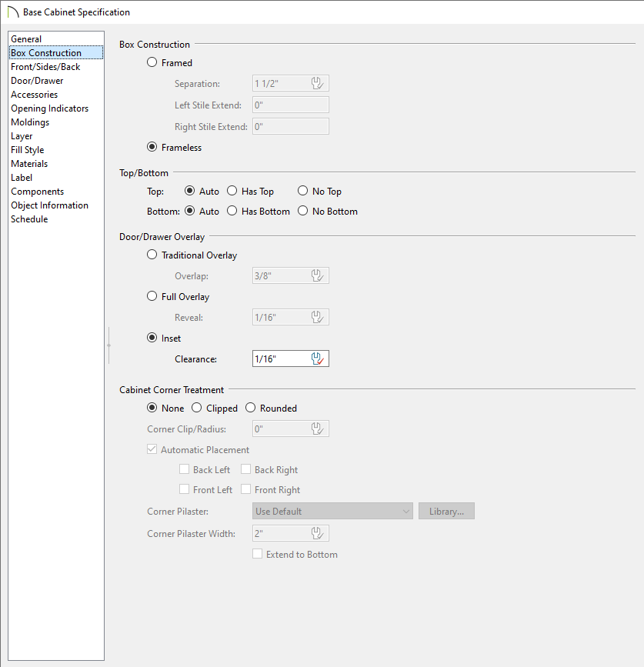Click the Separation input field
Image resolution: width=644 pixels, height=667 pixels.
pos(291,83)
